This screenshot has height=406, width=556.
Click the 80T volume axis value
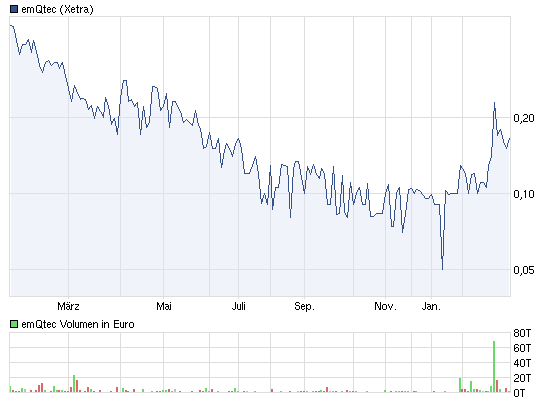522,333
